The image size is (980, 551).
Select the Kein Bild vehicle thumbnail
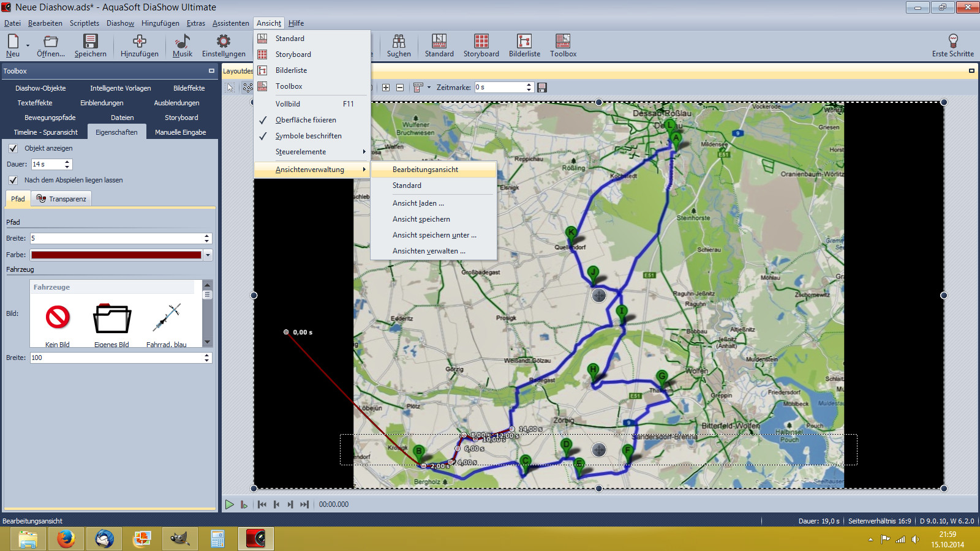pos(58,318)
